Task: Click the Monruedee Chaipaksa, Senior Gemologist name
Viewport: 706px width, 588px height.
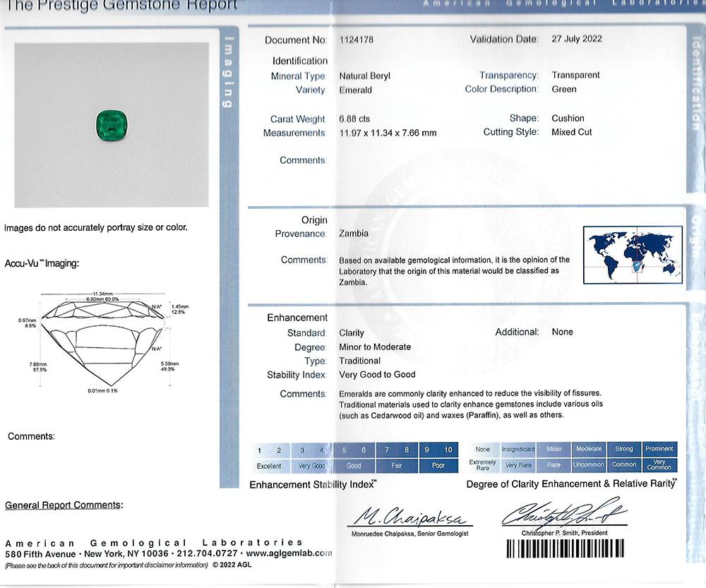Action: click(x=409, y=534)
